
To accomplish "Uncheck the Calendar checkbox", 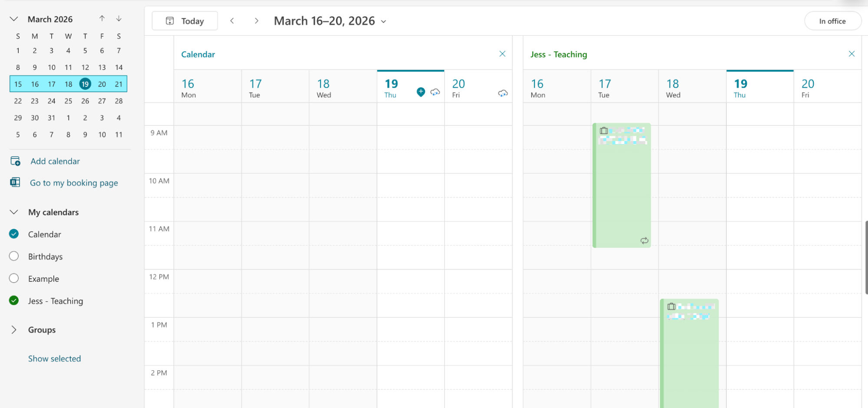I will pyautogui.click(x=13, y=234).
